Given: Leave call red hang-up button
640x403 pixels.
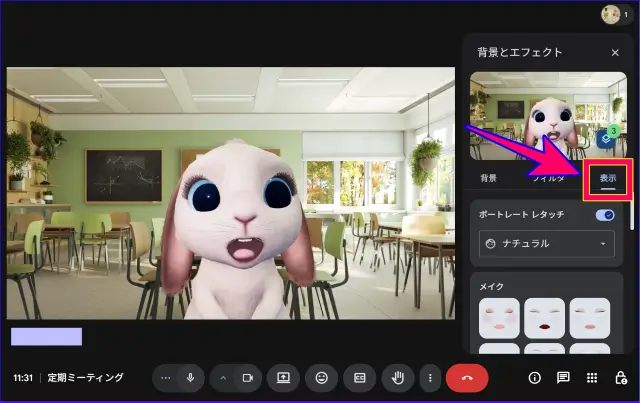Looking at the screenshot, I should point(467,378).
